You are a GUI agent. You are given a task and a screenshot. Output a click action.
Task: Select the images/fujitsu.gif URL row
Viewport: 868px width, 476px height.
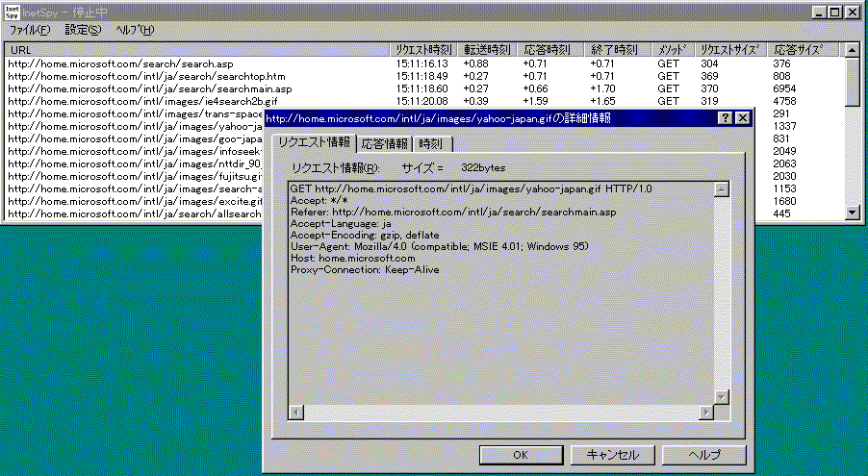[x=135, y=177]
